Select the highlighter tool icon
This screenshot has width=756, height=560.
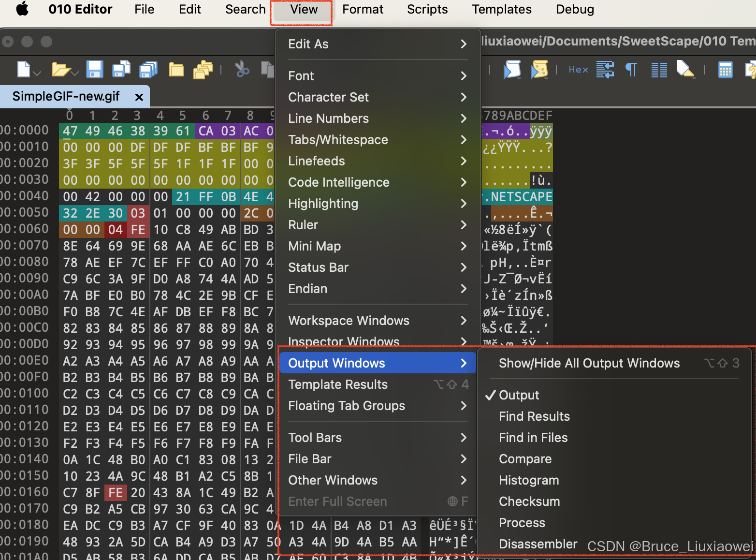point(686,70)
